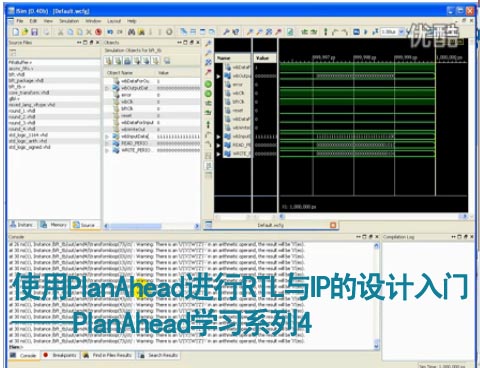
Task: Open the run time value dropdown
Action: (401, 32)
